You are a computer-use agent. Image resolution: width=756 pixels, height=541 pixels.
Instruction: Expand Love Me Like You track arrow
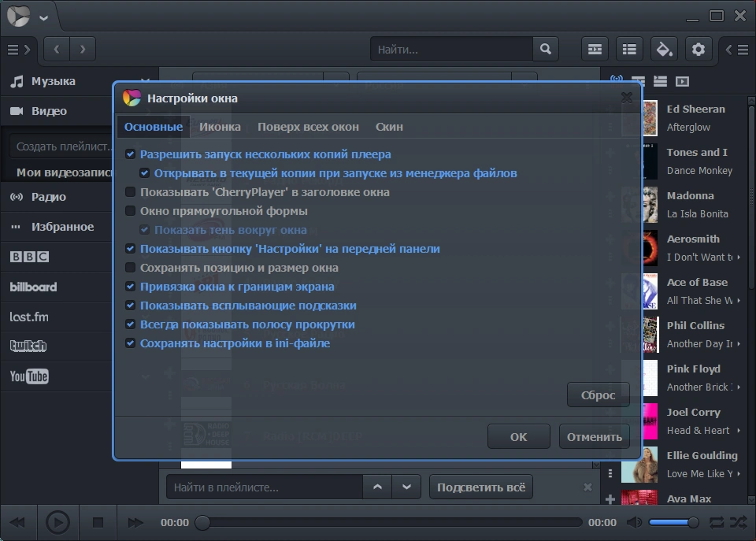coord(739,474)
